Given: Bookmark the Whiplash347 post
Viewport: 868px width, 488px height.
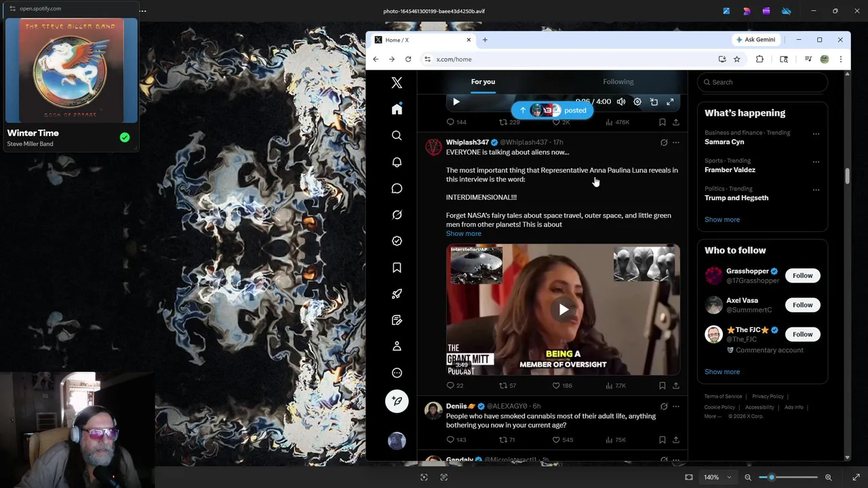Looking at the screenshot, I should (662, 386).
